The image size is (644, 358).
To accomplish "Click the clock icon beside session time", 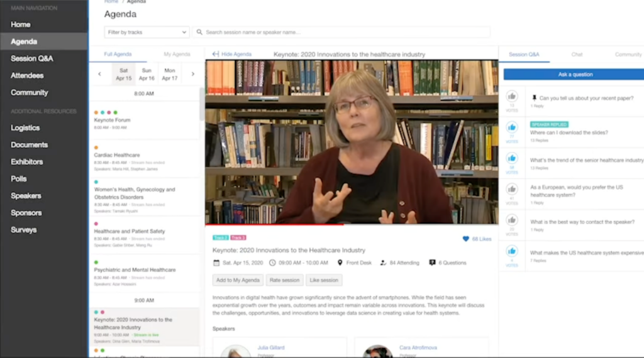I will click(272, 263).
